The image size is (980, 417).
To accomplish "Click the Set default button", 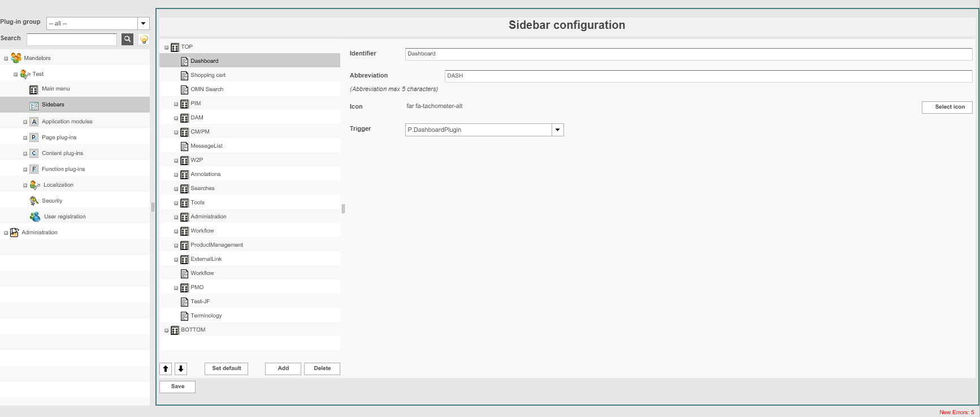I will click(x=227, y=369).
